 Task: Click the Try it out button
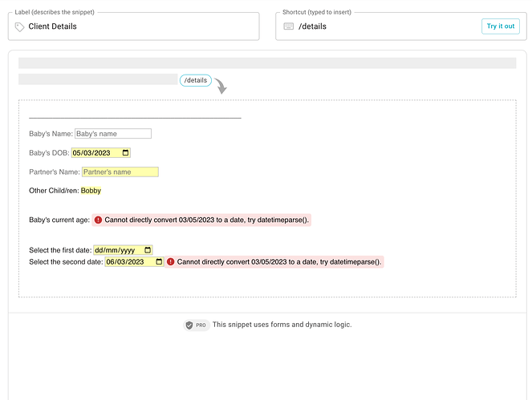point(501,26)
